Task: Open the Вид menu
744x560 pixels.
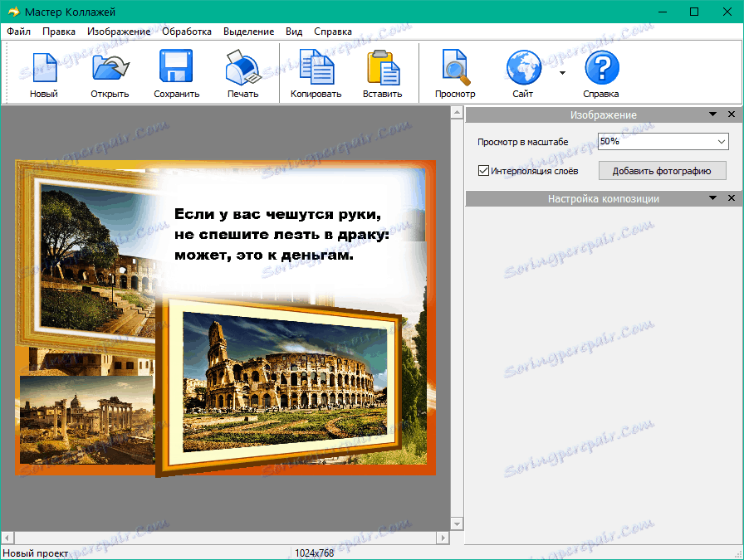Action: pyautogui.click(x=294, y=32)
